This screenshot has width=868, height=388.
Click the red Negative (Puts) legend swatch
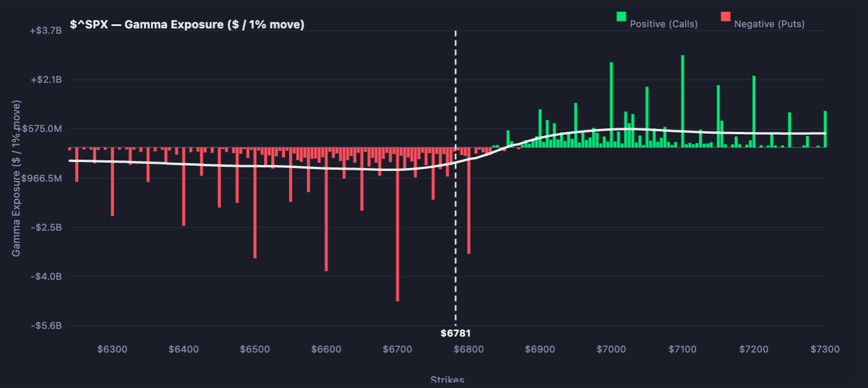(x=725, y=17)
